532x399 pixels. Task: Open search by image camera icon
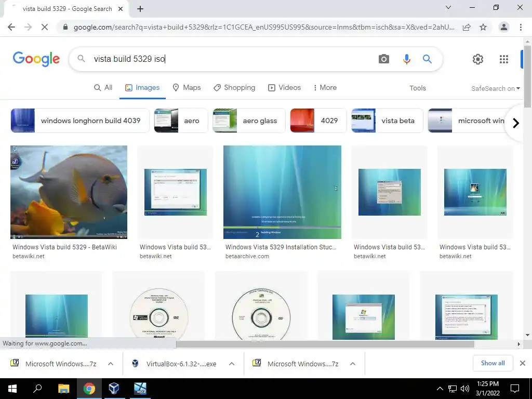384,59
